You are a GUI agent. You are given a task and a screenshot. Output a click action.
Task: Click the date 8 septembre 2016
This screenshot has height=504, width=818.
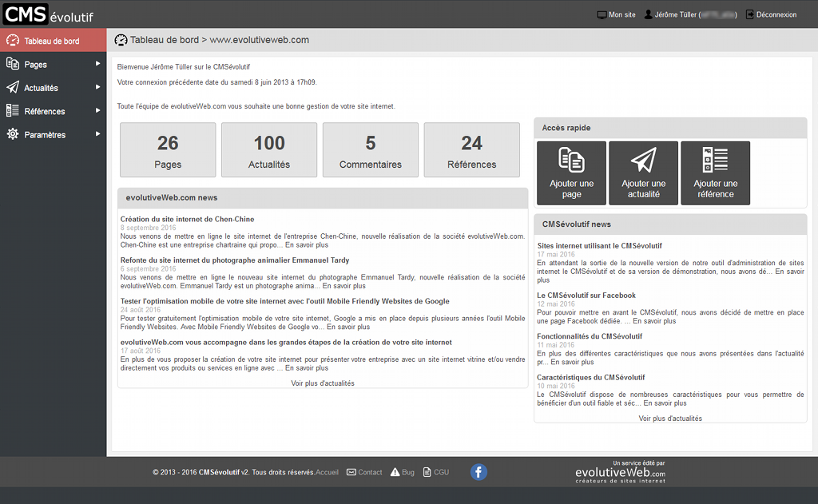pyautogui.click(x=148, y=228)
